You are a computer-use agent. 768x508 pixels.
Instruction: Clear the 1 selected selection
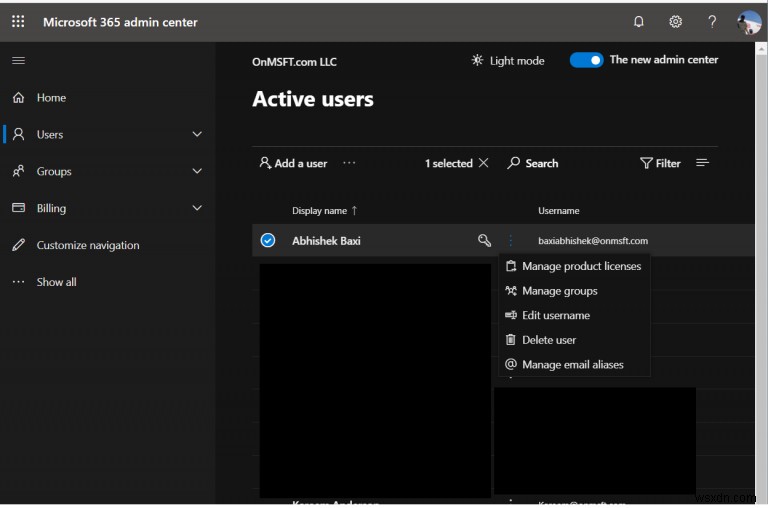483,163
